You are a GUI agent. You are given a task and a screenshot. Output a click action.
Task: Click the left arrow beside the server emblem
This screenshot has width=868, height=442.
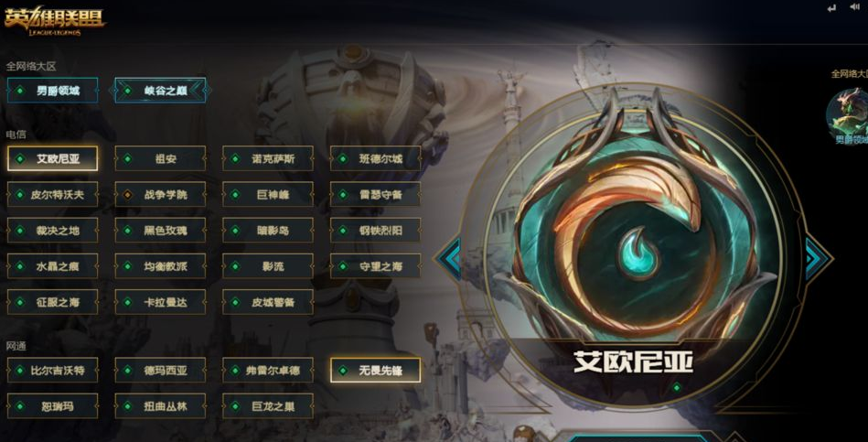(x=449, y=258)
